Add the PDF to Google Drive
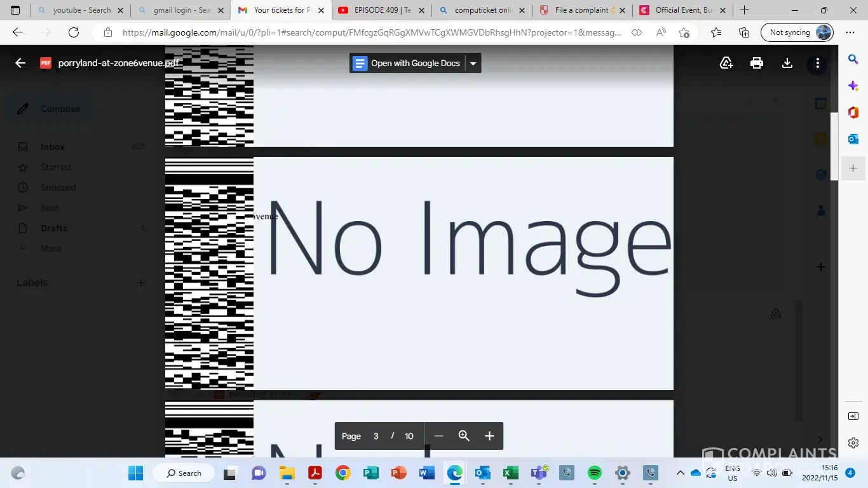Image resolution: width=868 pixels, height=488 pixels. point(726,63)
